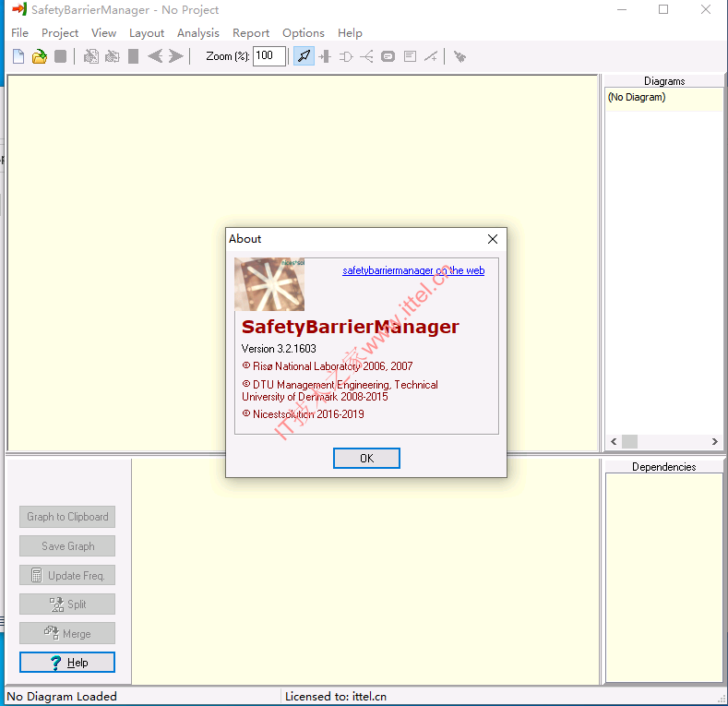Click OK in the About dialog
This screenshot has width=728, height=706.
(366, 459)
